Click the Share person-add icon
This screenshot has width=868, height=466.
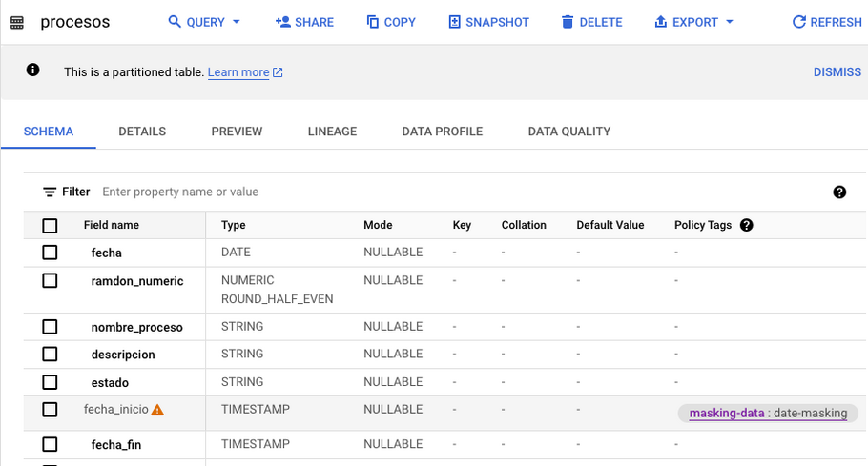283,22
